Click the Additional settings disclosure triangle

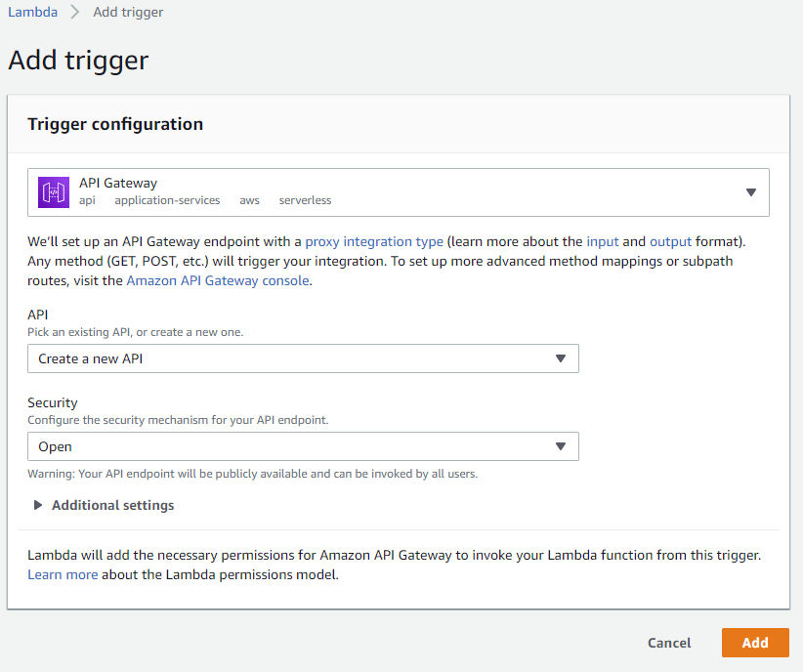coord(37,505)
